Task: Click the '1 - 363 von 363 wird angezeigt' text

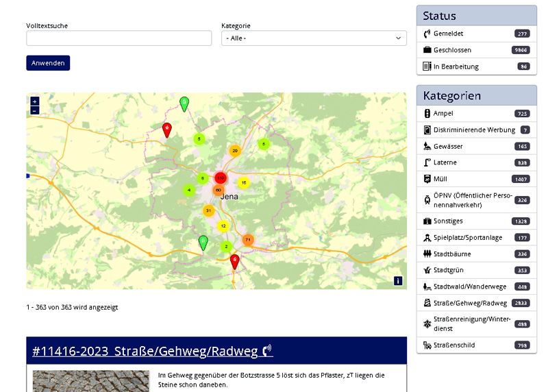Action: [x=72, y=307]
